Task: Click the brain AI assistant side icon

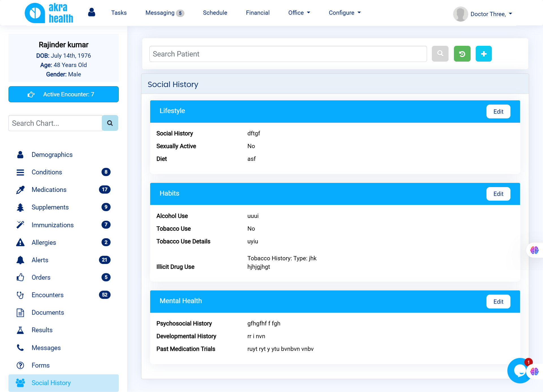Action: tap(534, 250)
